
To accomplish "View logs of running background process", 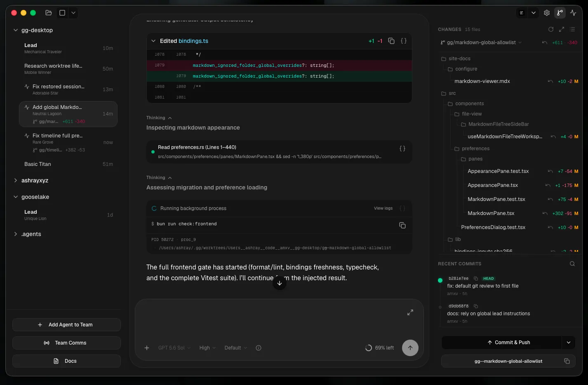I will [383, 208].
